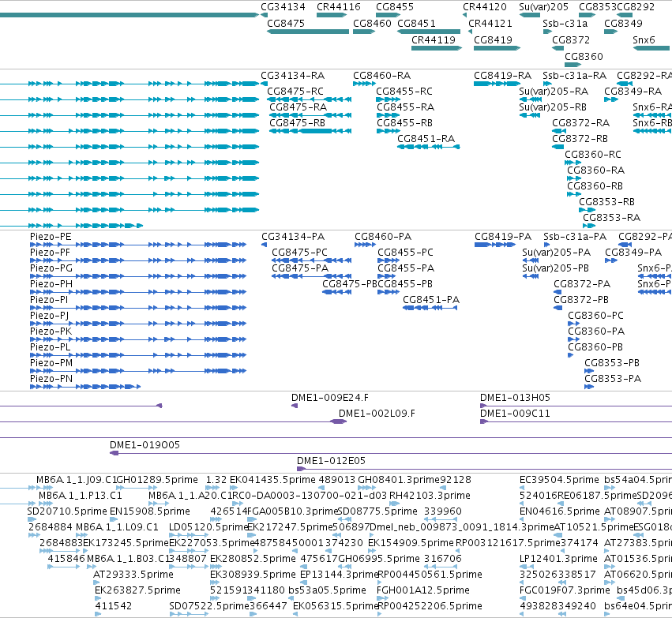The image size is (672, 618).
Task: Click transcript Ssb-c31a-RA
Action: click(x=575, y=76)
